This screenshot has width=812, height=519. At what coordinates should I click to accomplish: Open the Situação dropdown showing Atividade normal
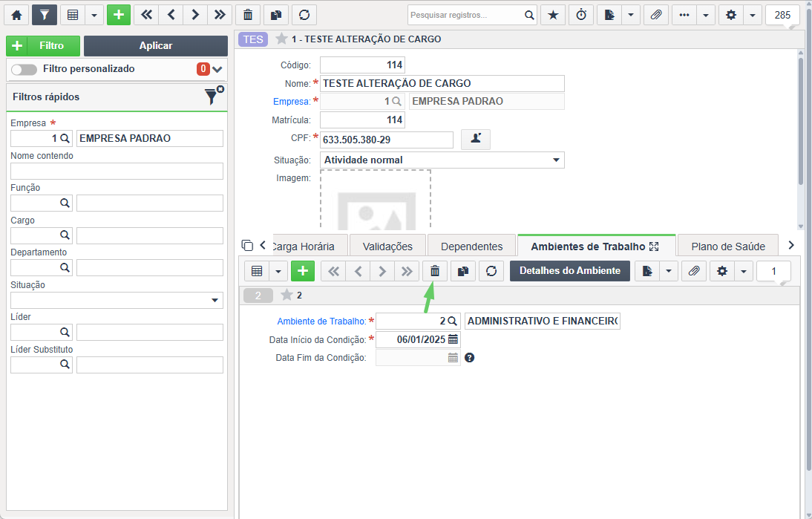(x=442, y=160)
